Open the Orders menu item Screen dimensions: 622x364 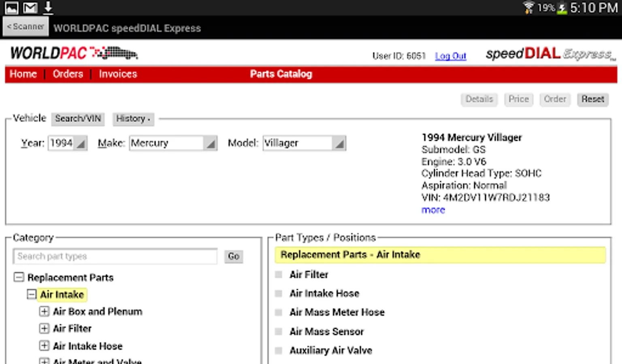click(x=68, y=74)
